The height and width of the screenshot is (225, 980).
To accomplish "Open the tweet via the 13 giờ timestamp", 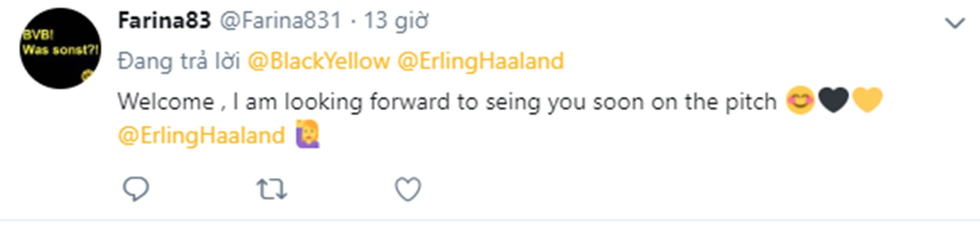I will pos(396,21).
